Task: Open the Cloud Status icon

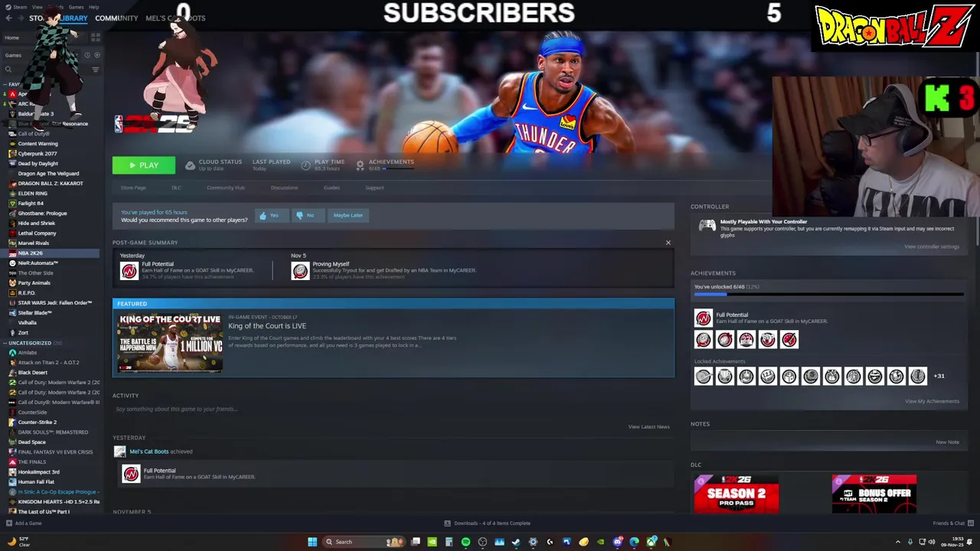Action: [190, 165]
